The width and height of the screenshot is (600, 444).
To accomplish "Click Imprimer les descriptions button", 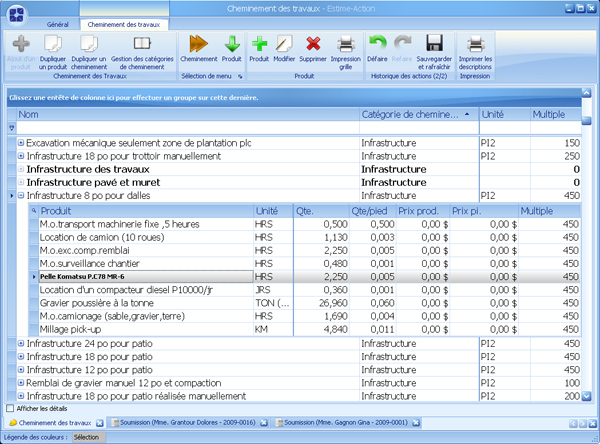I will click(x=476, y=45).
